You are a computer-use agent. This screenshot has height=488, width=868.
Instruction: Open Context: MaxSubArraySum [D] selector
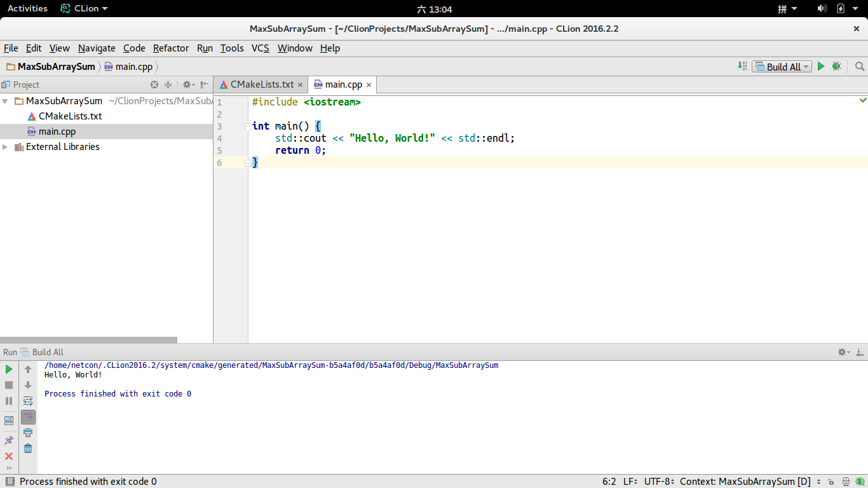tap(750, 482)
